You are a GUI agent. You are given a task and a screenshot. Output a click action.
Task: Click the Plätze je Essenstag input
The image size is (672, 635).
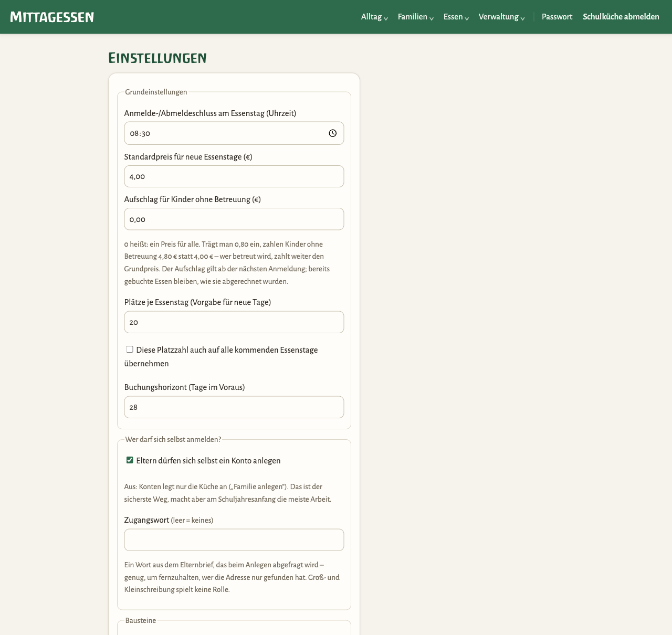tap(234, 322)
